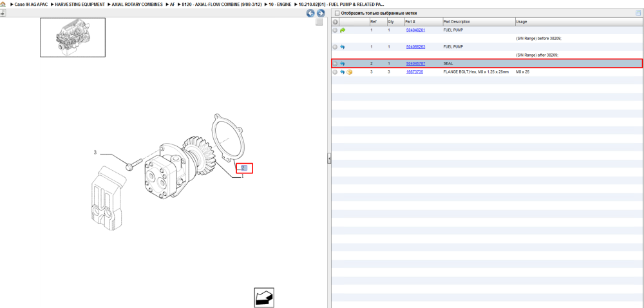644x308 pixels.
Task: Enable the 'Отобразить только выбранные метки' checkbox
Action: point(337,13)
